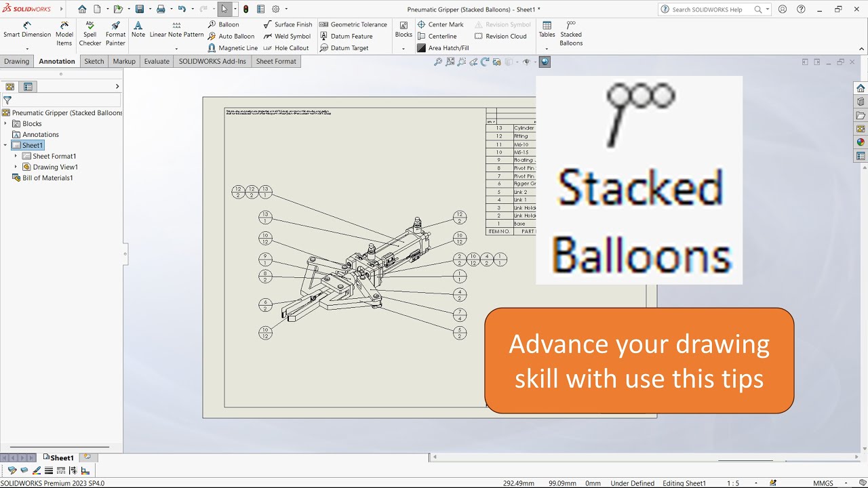868x488 pixels.
Task: Print the drawing
Action: (x=161, y=9)
